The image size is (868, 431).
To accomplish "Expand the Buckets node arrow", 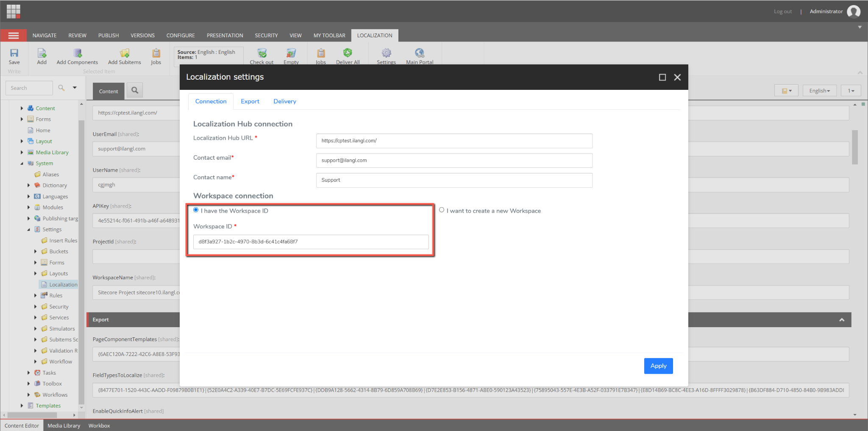I will (x=35, y=251).
